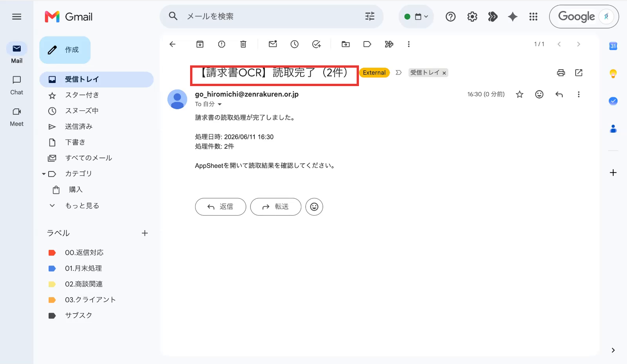
Task: Open label 00.返信対応
Action: click(x=96, y=252)
